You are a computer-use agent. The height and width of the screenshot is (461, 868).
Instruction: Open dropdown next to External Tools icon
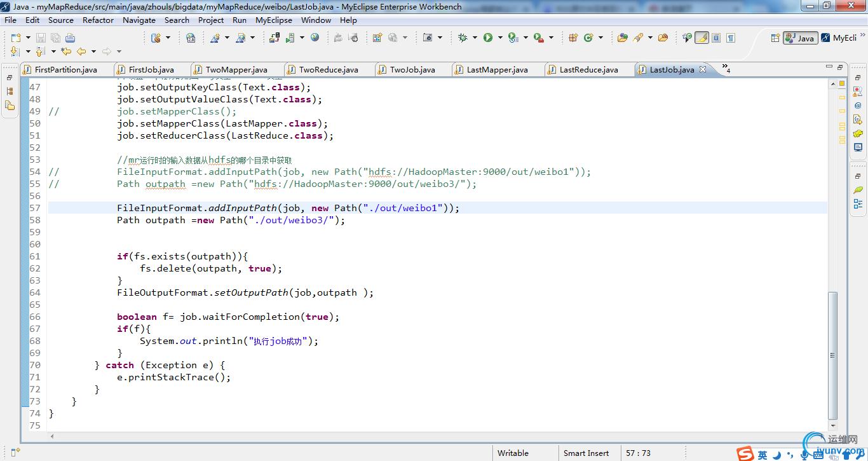coord(551,38)
